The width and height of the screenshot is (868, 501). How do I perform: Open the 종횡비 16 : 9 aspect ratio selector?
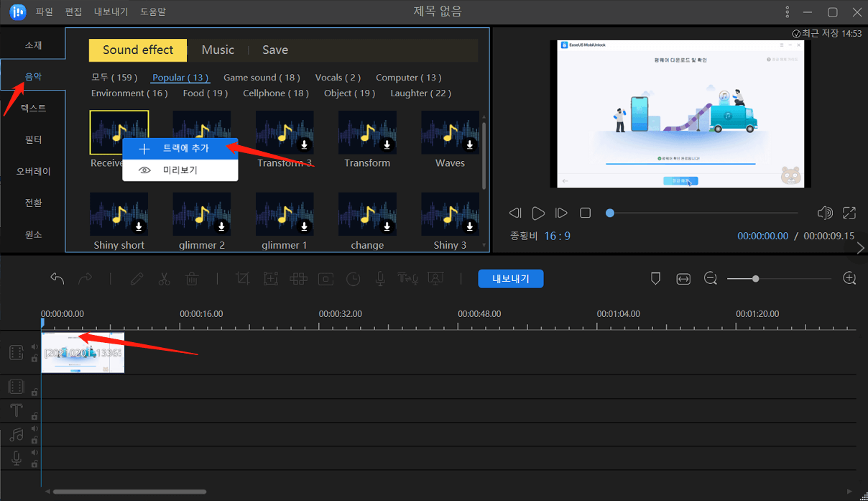[x=558, y=236]
